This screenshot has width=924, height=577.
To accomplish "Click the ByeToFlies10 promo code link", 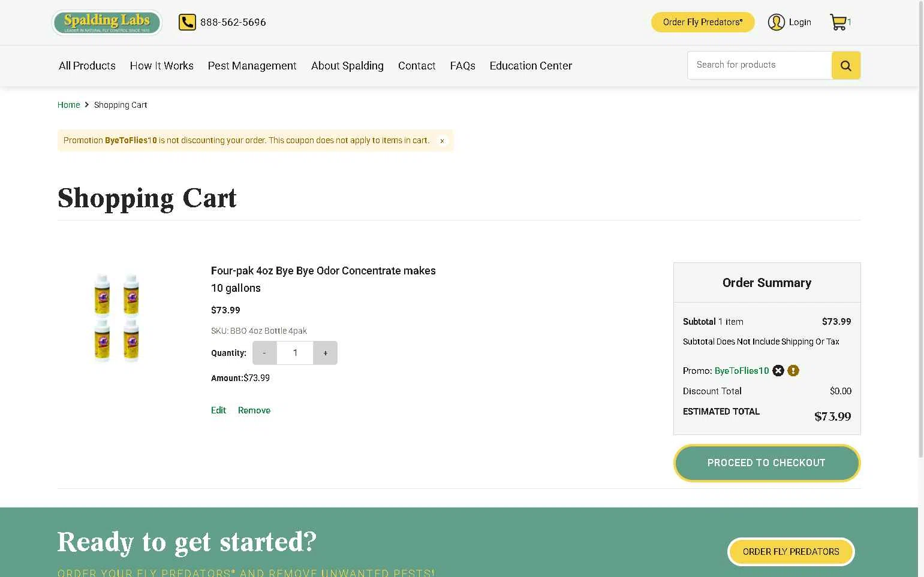I will coord(742,371).
